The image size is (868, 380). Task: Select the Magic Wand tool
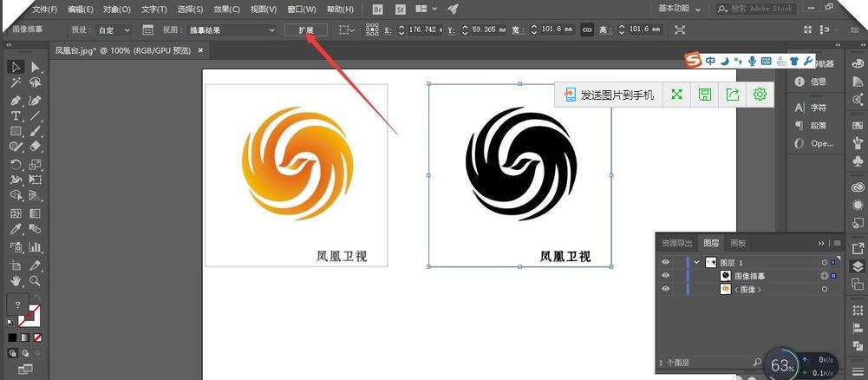tap(16, 83)
